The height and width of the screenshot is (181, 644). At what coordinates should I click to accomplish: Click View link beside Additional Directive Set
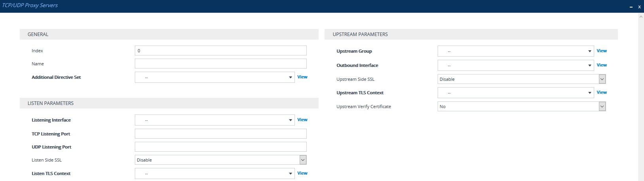[302, 77]
